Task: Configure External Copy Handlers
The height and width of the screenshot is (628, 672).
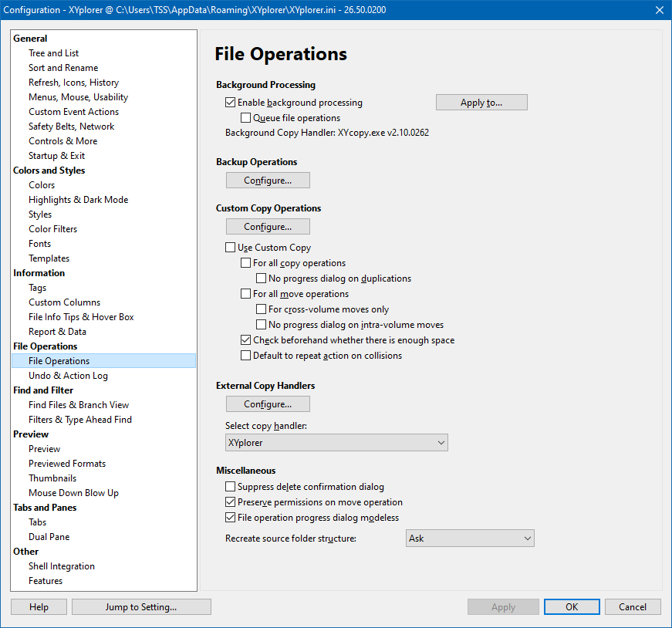Action: tap(268, 404)
